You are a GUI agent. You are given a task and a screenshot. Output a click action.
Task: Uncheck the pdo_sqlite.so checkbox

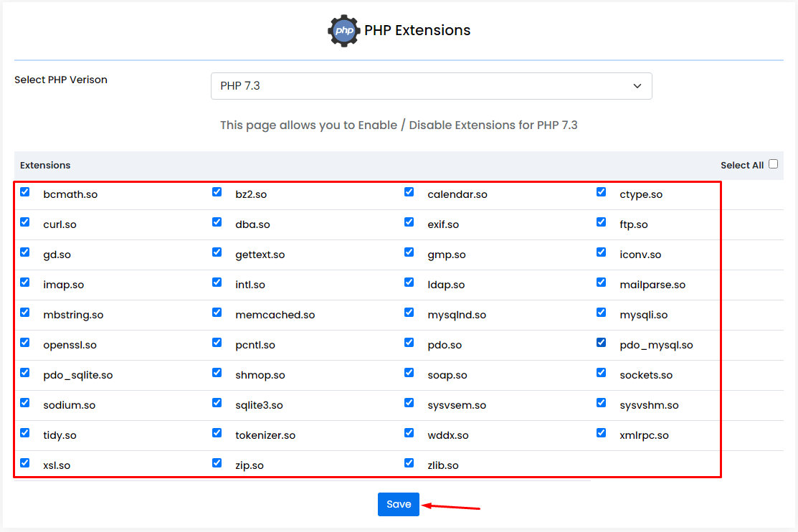(25, 373)
